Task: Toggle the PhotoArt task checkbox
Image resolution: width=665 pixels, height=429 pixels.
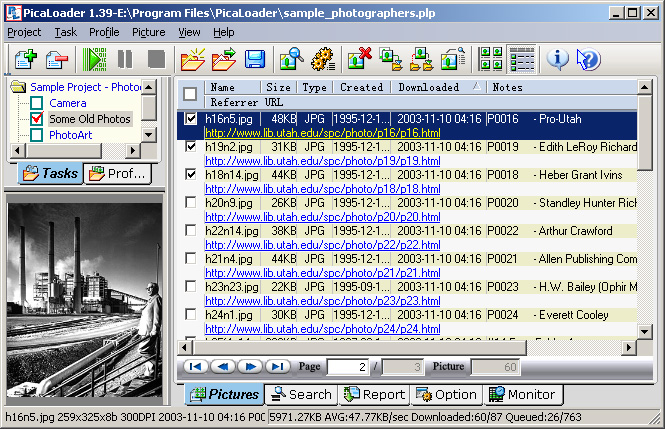Action: click(x=36, y=135)
